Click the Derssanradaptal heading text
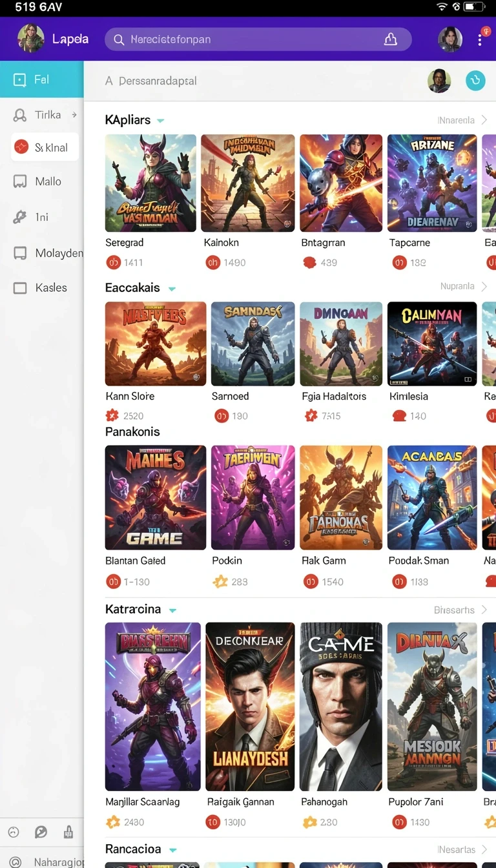This screenshot has width=496, height=868. coord(158,81)
